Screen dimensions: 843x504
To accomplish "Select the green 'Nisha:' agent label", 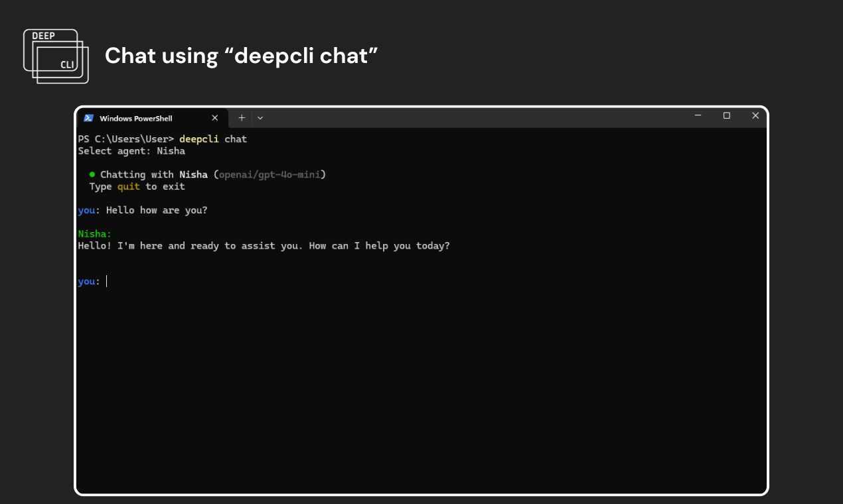I will [x=93, y=233].
